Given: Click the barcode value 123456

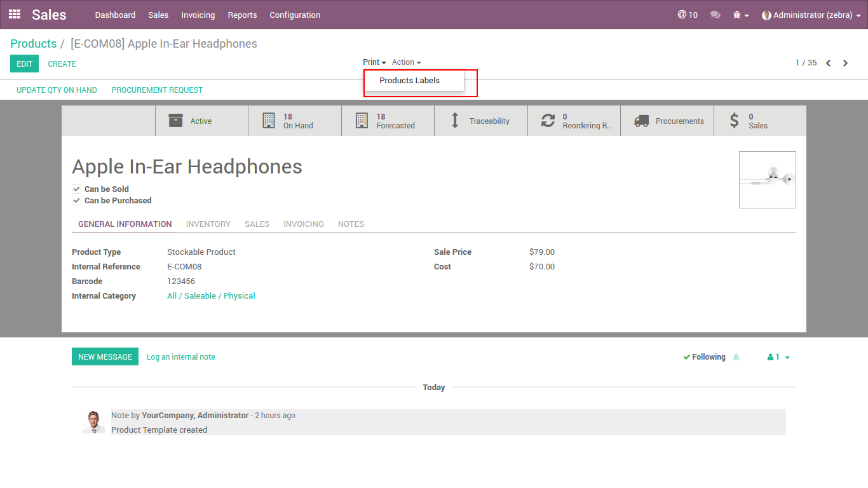Looking at the screenshot, I should coord(181,281).
